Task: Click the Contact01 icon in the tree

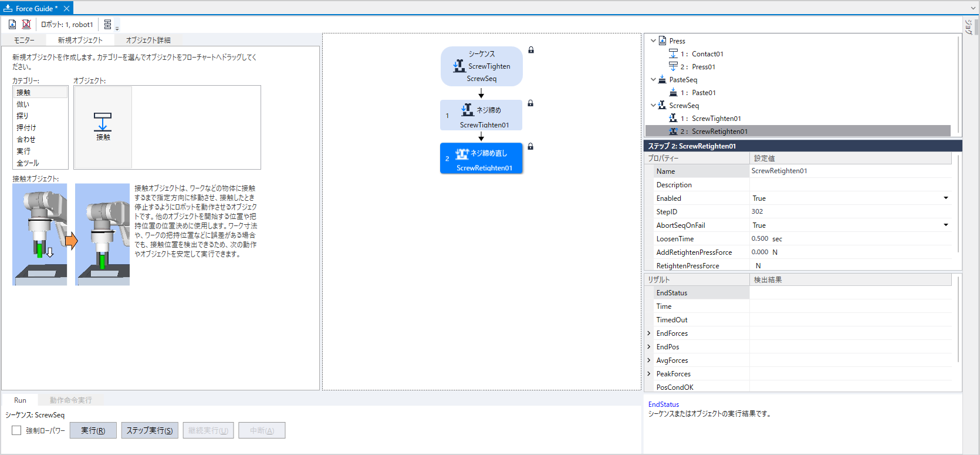Action: tap(673, 53)
